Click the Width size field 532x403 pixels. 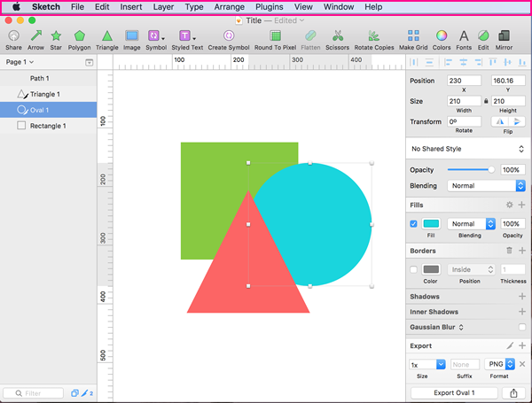464,101
